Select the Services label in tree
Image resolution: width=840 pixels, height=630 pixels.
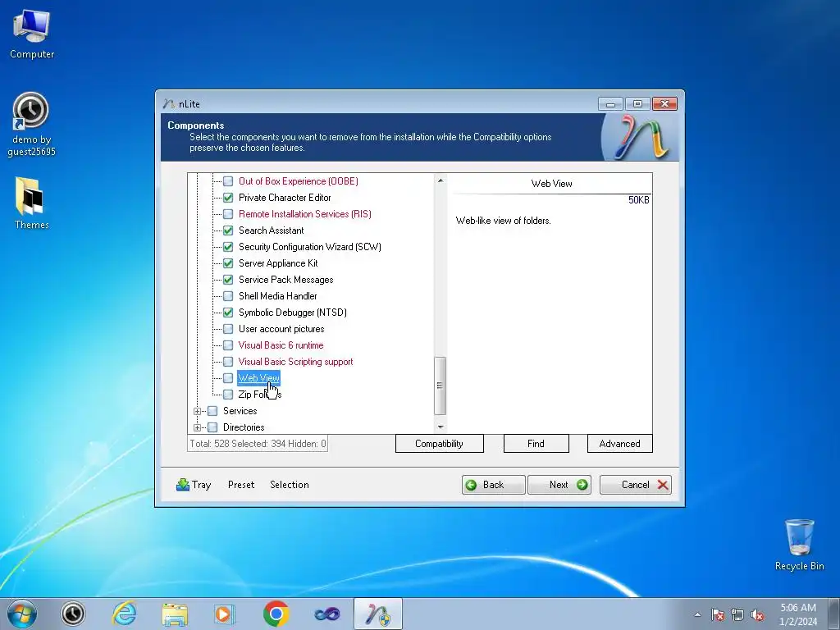point(240,411)
